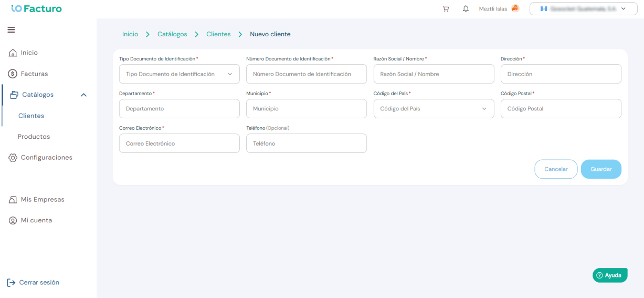Open Facturas in the sidebar
644x298 pixels.
pos(34,74)
